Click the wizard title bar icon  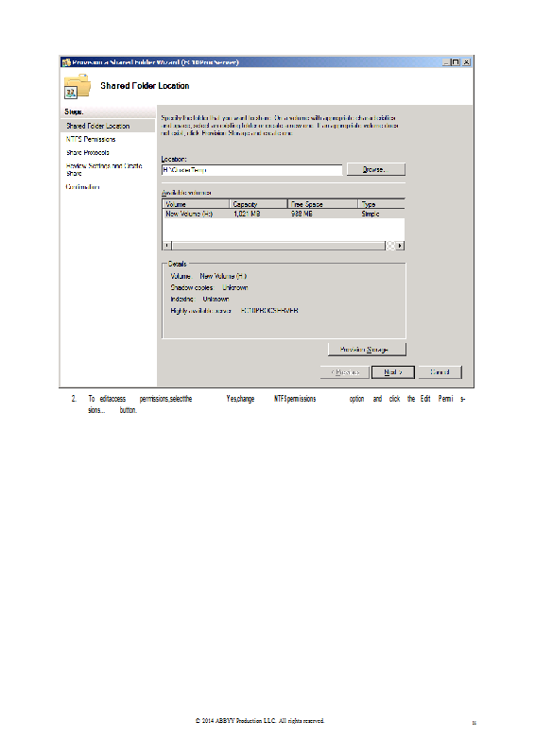coord(66,62)
